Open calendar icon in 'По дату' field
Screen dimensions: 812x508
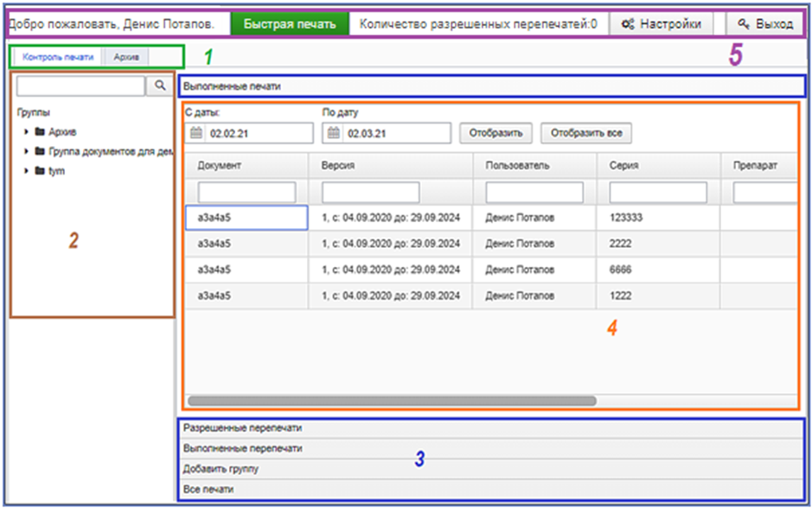tap(334, 133)
